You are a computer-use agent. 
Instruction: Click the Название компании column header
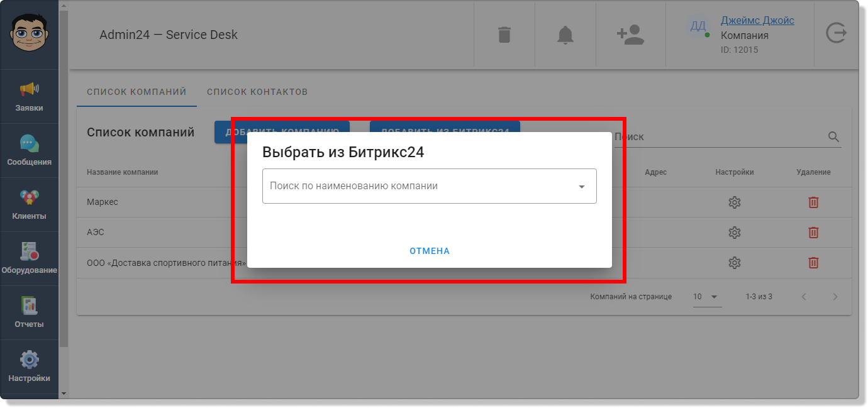click(x=123, y=172)
